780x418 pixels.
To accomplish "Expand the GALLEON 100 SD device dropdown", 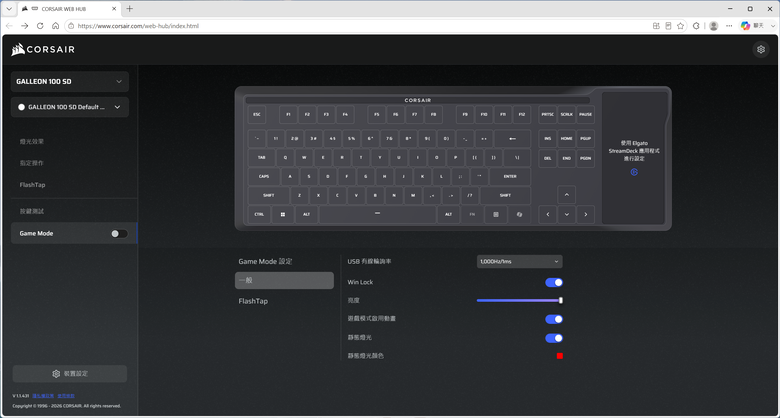I will (70, 82).
